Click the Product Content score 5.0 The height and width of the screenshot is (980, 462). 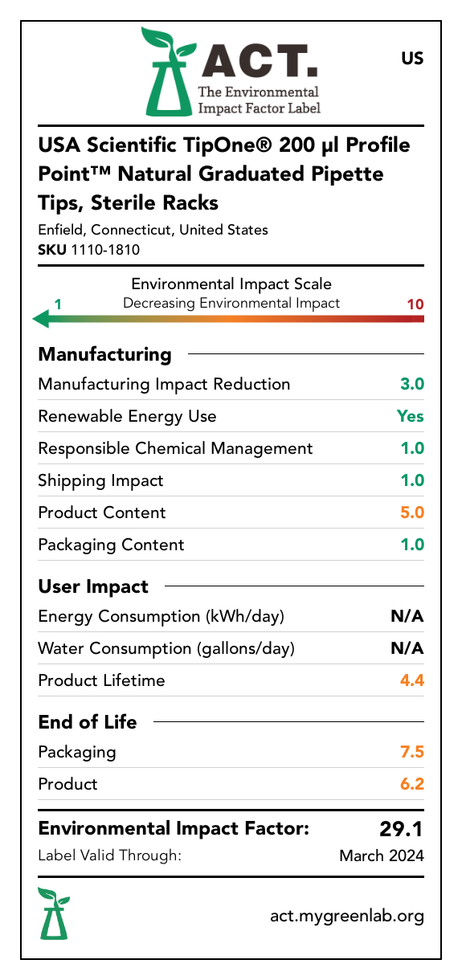412,512
